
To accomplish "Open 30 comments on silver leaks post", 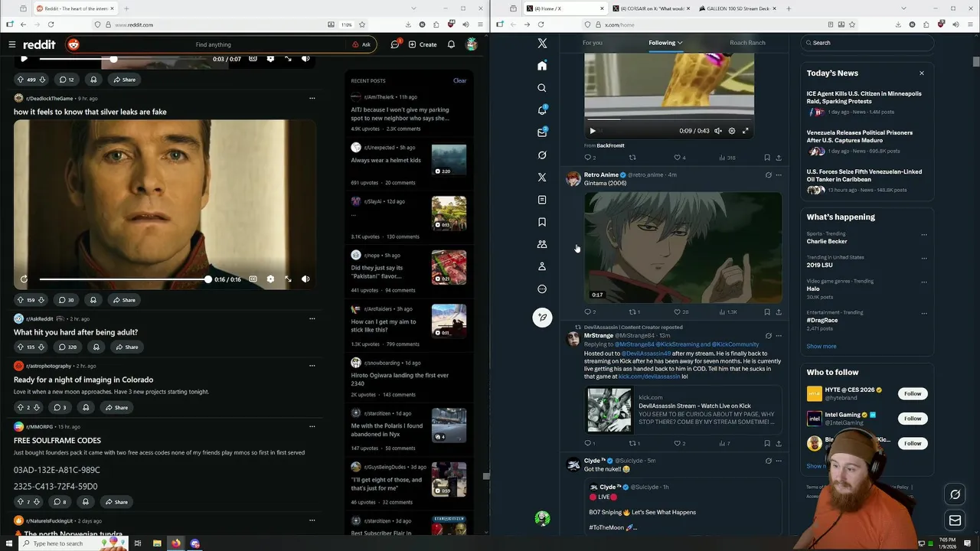I will (65, 300).
